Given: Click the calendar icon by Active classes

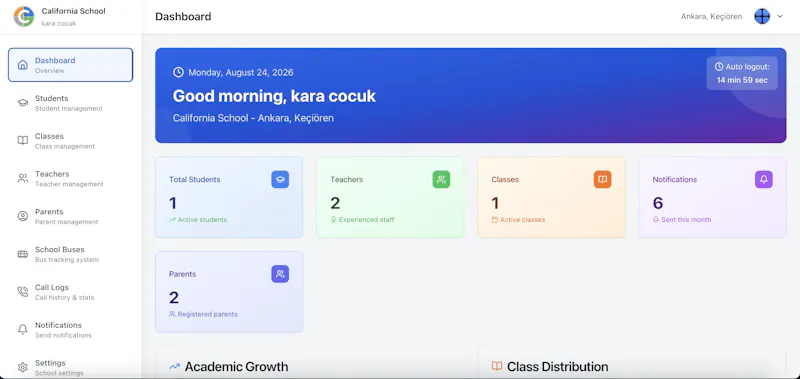Looking at the screenshot, I should click(x=494, y=220).
